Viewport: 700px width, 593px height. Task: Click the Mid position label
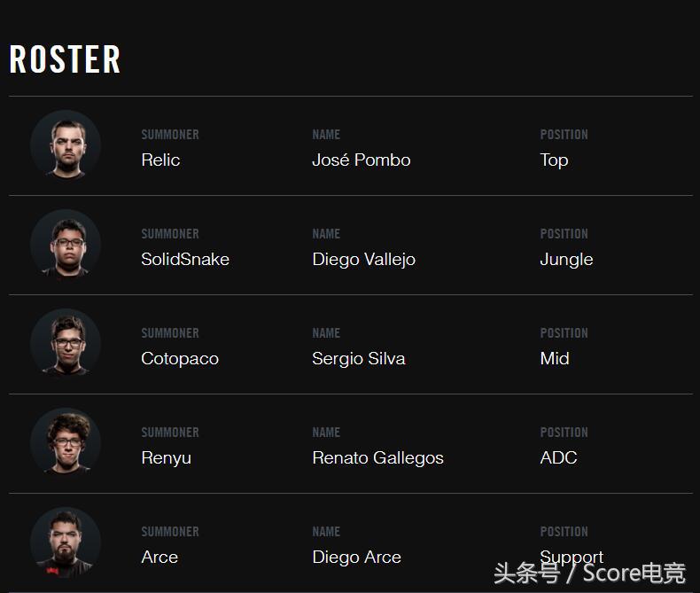pyautogui.click(x=555, y=359)
